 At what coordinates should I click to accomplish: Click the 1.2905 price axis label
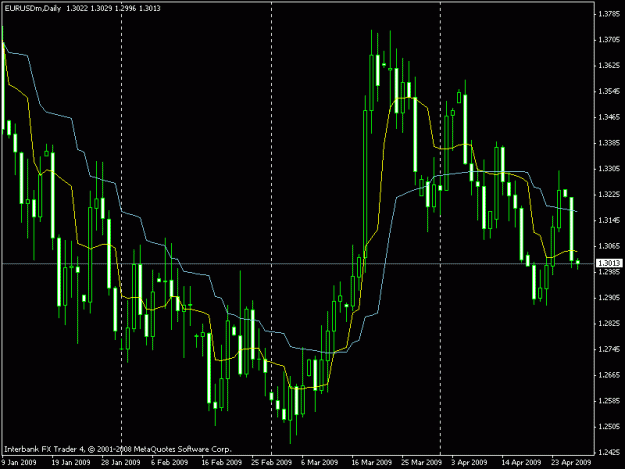click(609, 298)
